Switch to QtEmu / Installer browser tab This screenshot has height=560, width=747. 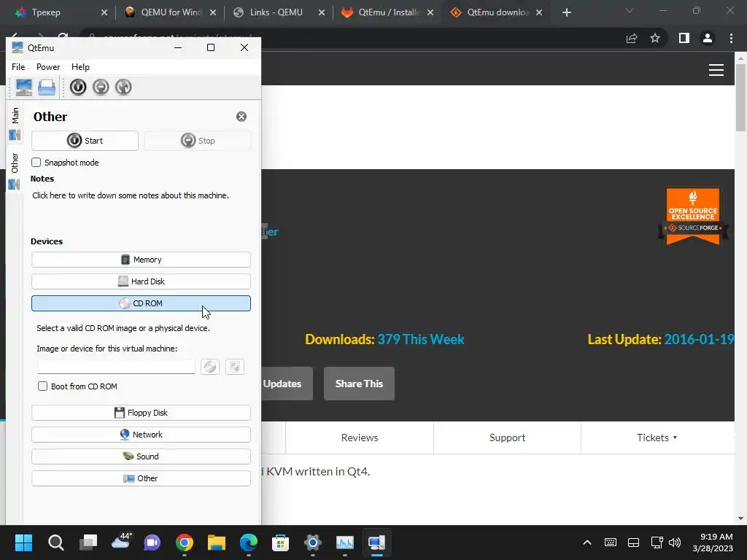click(x=387, y=12)
